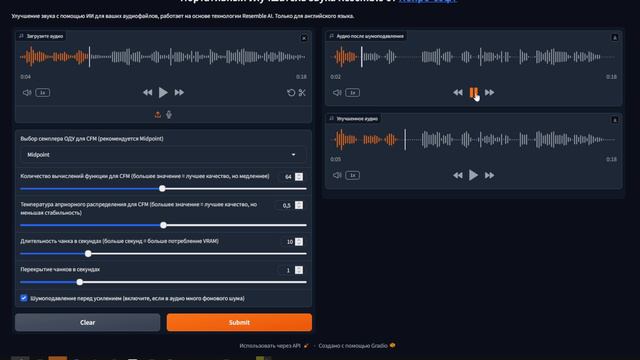The image size is (640, 360).
Task: Rewind the enhanced audio player
Action: [458, 175]
